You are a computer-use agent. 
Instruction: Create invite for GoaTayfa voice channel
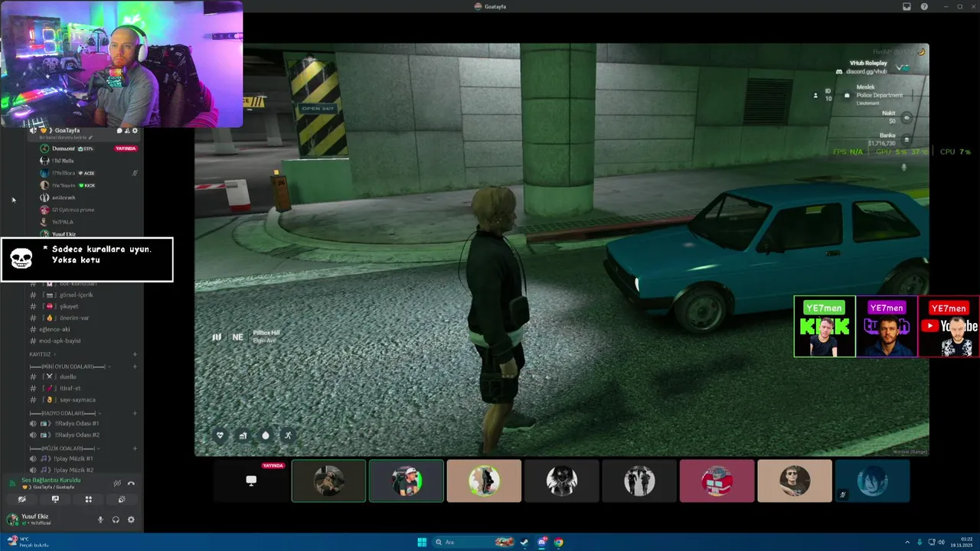pyautogui.click(x=128, y=131)
